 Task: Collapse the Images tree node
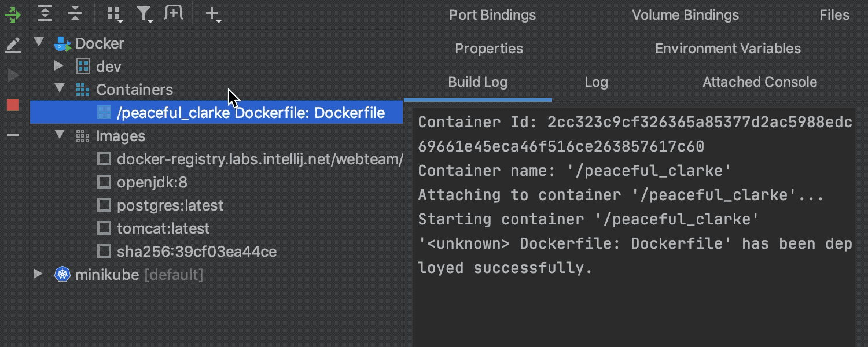(x=60, y=135)
